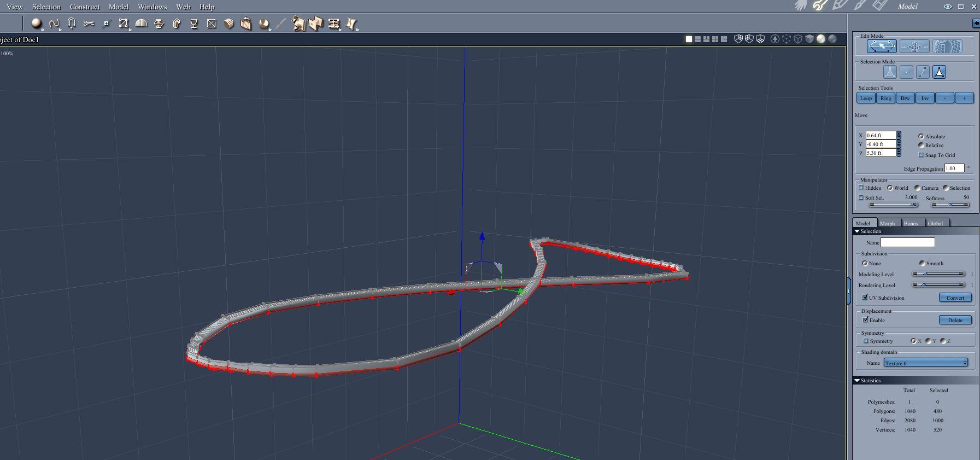Click the vase-shaped toolbar icon
980x460 pixels.
pyautogui.click(x=159, y=24)
